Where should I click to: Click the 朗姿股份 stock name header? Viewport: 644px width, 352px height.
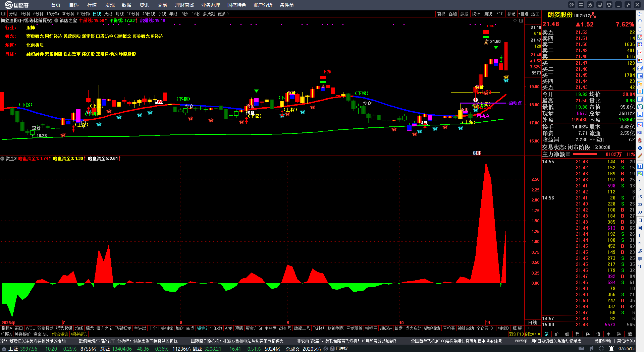[560, 15]
